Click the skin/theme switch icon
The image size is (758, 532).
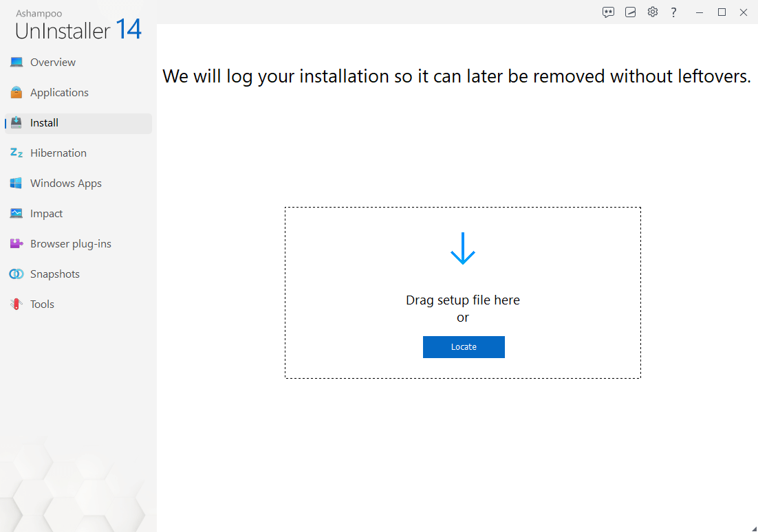pyautogui.click(x=630, y=12)
